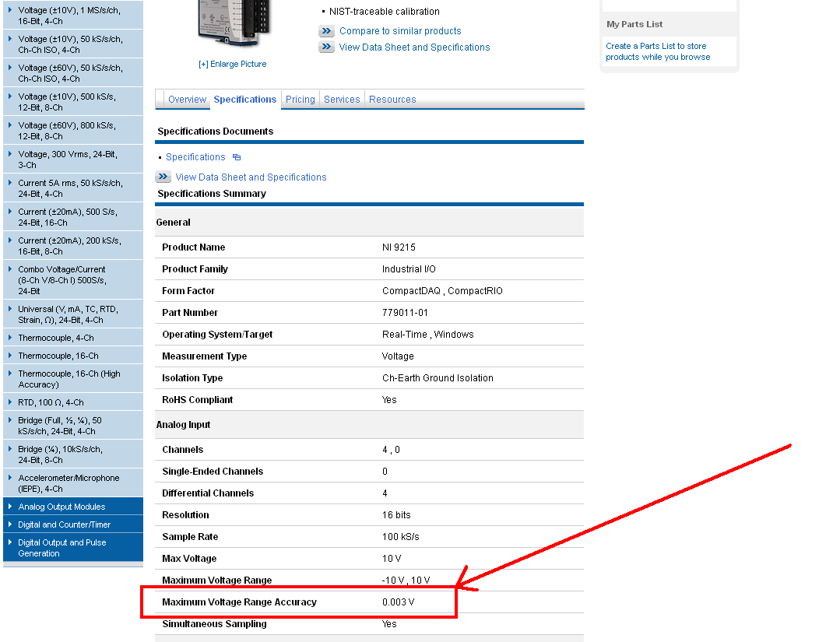
Task: Click the NI 9215 product name value
Action: 399,247
